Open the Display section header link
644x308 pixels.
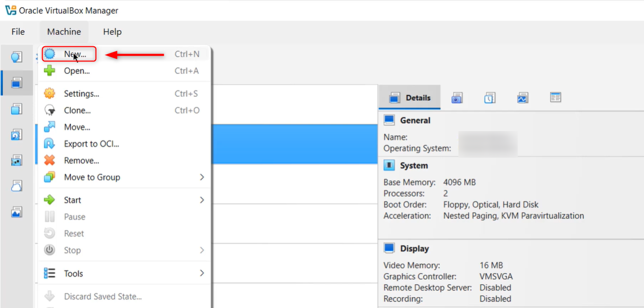pos(414,248)
